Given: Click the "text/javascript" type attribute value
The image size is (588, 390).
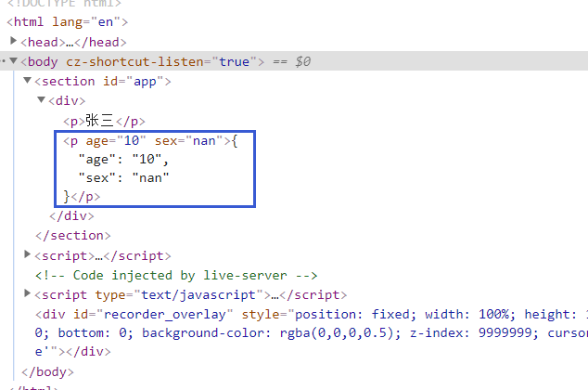Looking at the screenshot, I should pyautogui.click(x=198, y=295).
